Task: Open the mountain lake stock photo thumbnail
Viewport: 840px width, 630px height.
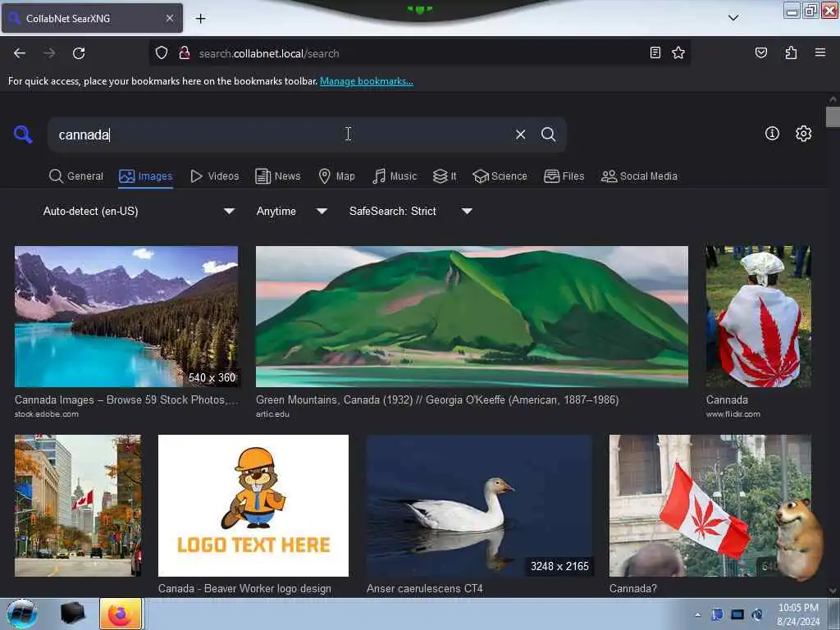Action: coord(126,317)
